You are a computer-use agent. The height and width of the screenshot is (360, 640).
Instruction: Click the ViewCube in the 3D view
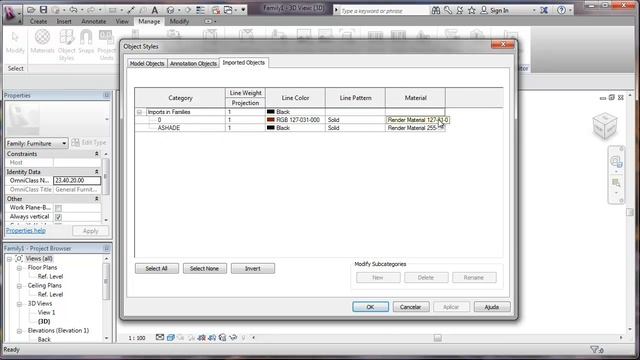point(605,126)
